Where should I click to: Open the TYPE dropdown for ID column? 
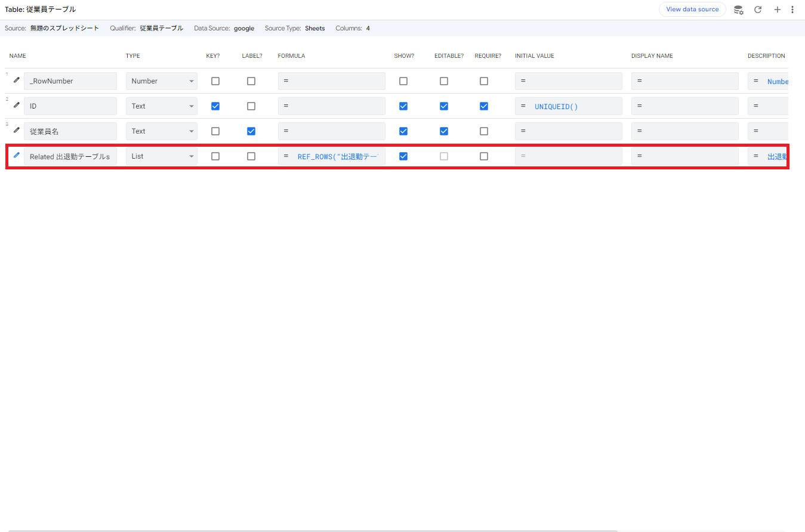click(161, 106)
